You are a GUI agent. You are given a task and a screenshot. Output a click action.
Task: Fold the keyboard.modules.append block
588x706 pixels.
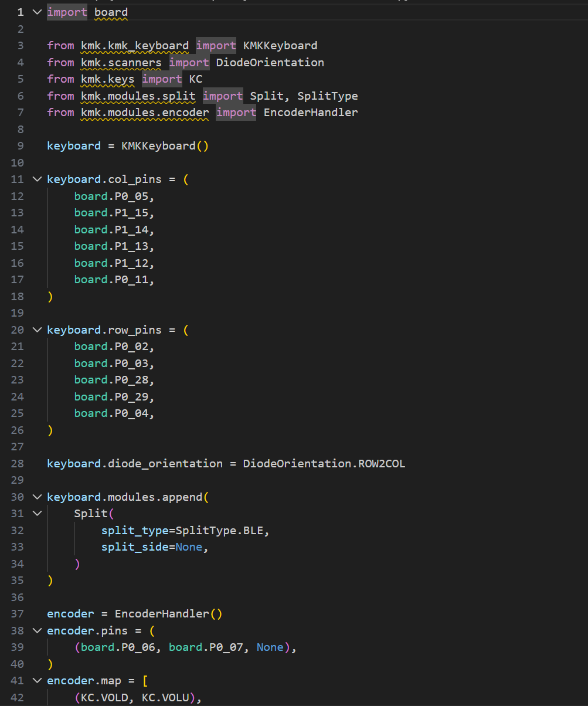38,497
